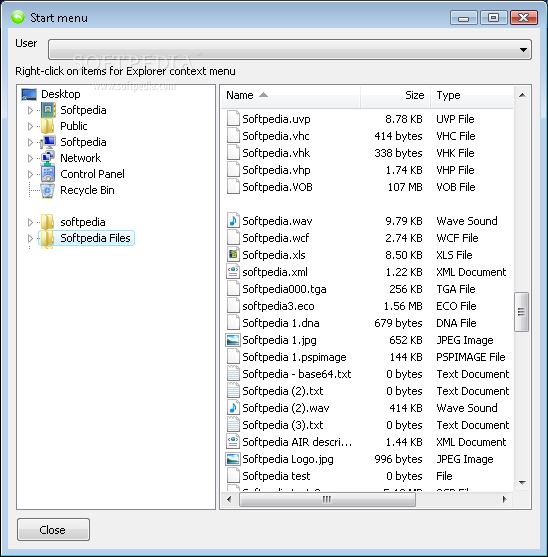Expand the Public folder node
548x557 pixels.
pyautogui.click(x=31, y=126)
